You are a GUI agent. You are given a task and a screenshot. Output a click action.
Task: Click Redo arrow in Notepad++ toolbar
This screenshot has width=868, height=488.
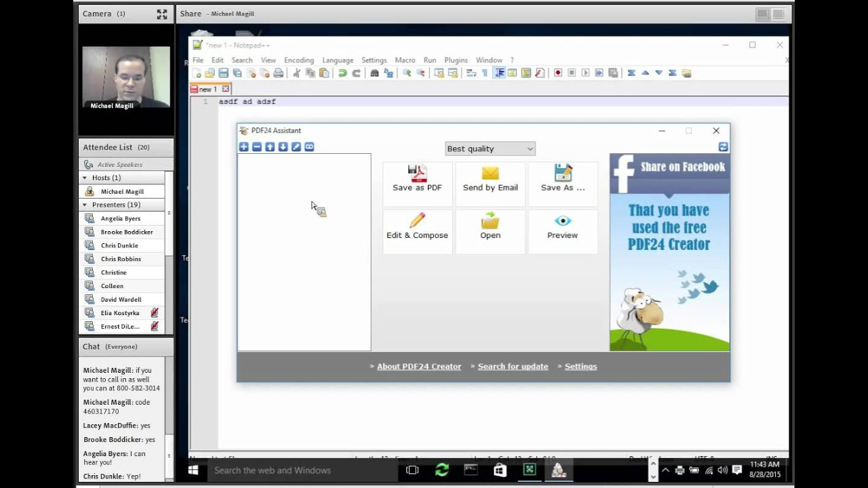click(356, 73)
